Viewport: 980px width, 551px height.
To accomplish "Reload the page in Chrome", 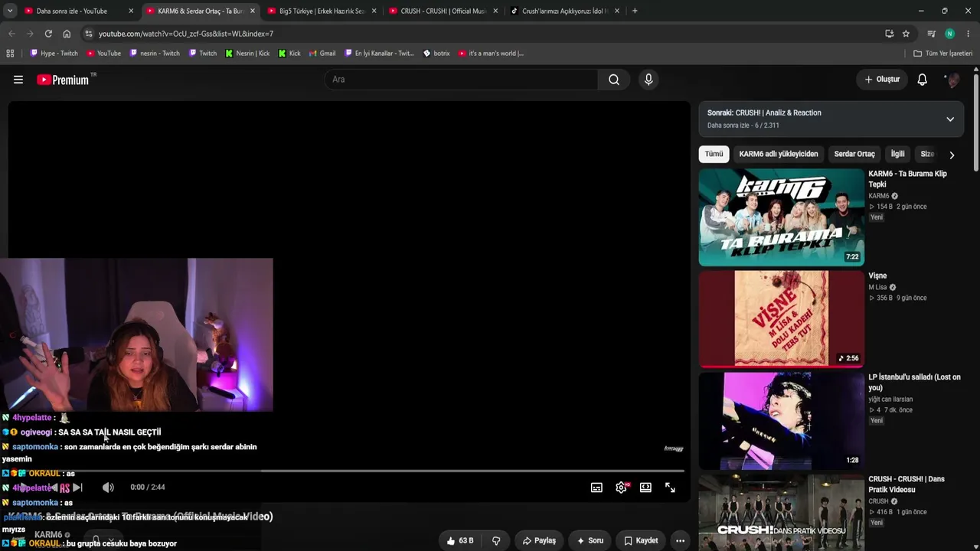I will [x=48, y=34].
